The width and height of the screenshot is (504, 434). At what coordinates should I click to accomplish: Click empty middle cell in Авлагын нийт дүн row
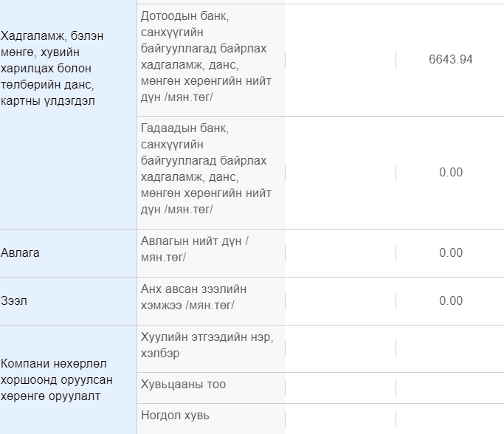[x=340, y=253]
